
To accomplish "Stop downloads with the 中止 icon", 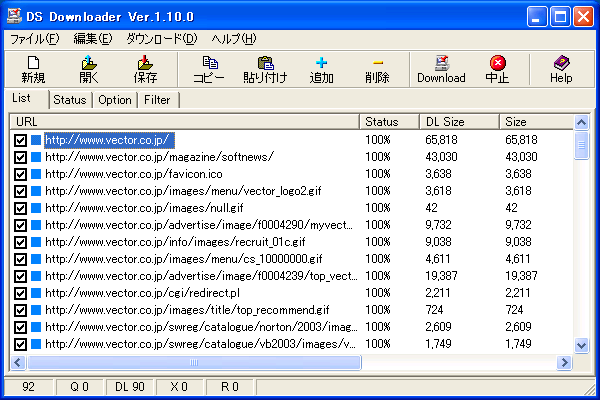I will 497,69.
